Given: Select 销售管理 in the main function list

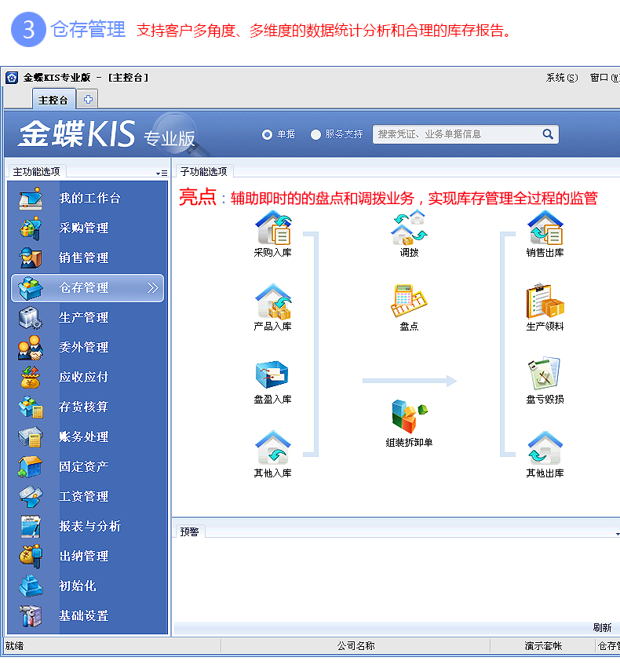Looking at the screenshot, I should (84, 258).
